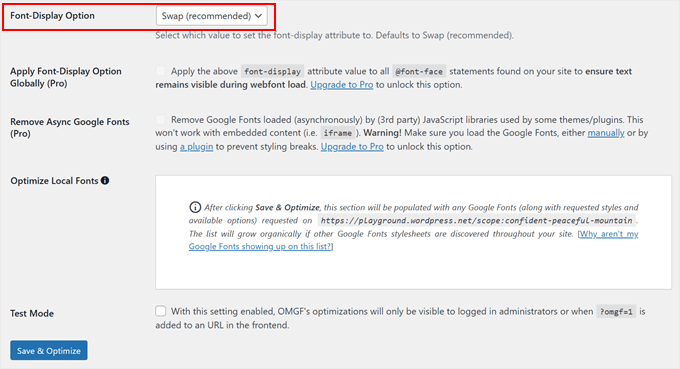Follow the 'manually' link
Image resolution: width=680 pixels, height=369 pixels.
click(606, 133)
